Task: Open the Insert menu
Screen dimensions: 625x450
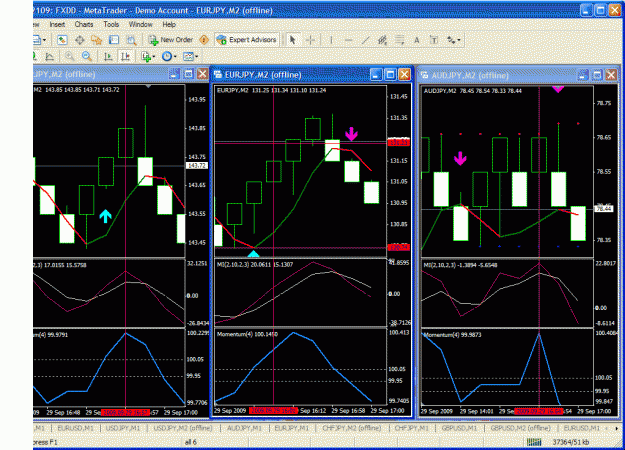Action: click(57, 24)
